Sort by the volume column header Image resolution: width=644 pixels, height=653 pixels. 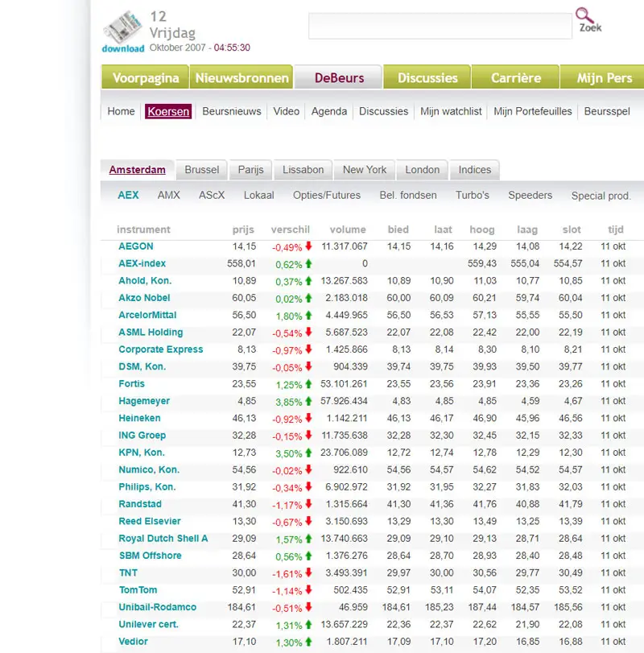click(x=347, y=229)
